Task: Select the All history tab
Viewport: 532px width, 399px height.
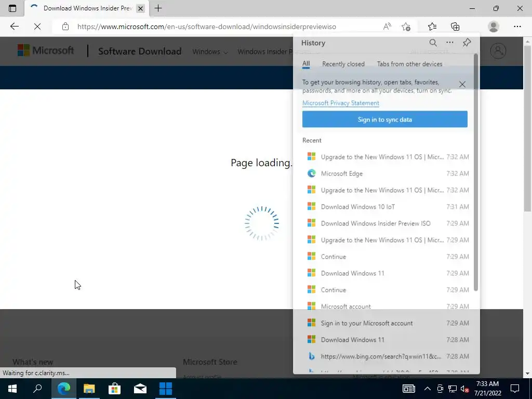Action: pos(306,64)
